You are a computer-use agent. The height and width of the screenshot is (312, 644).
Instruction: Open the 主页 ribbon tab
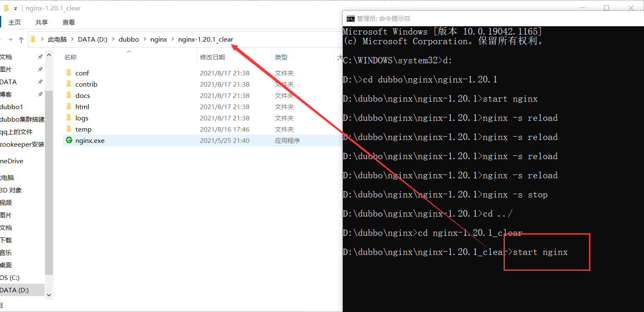pyautogui.click(x=15, y=22)
